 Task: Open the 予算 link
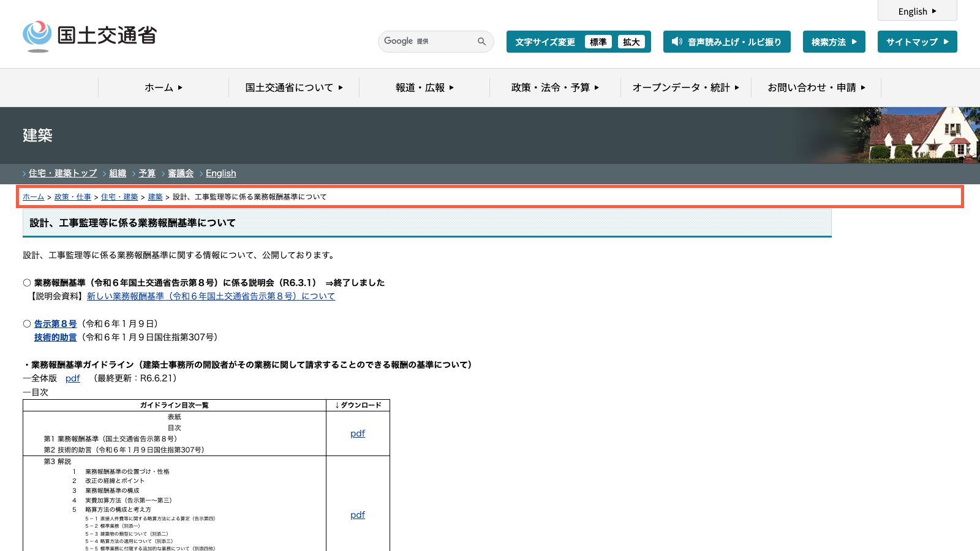click(147, 173)
